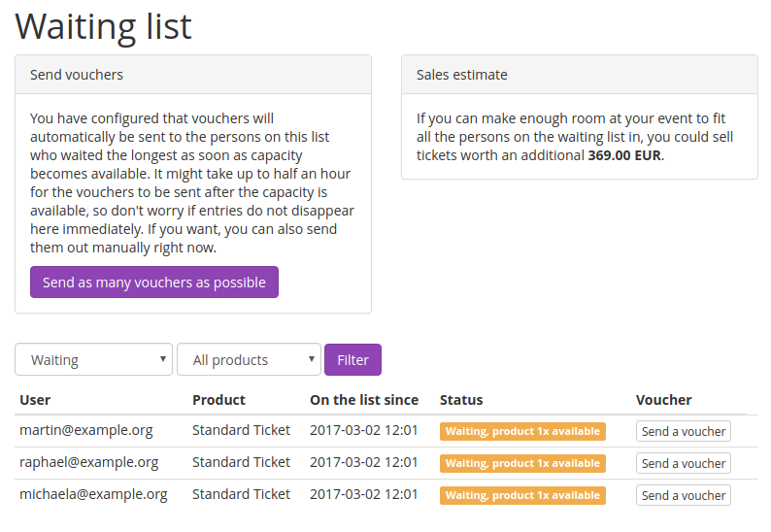Screen dimensions: 771x532
Task: Open the 'Waiting' status filter dropdown
Action: (93, 360)
